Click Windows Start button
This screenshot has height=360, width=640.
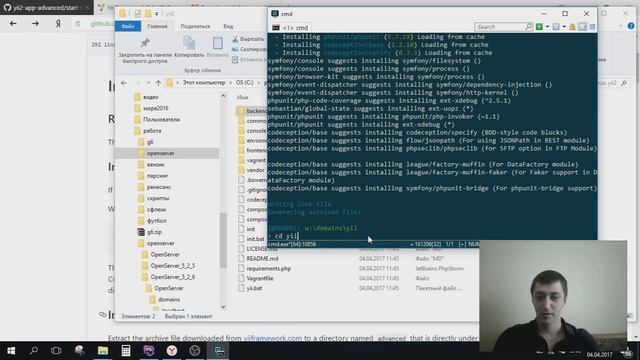coord(11,351)
